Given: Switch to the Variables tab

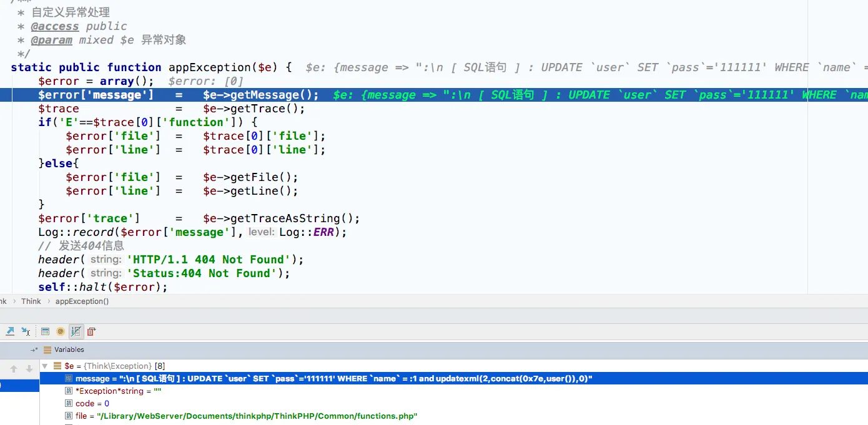Looking at the screenshot, I should [x=68, y=350].
